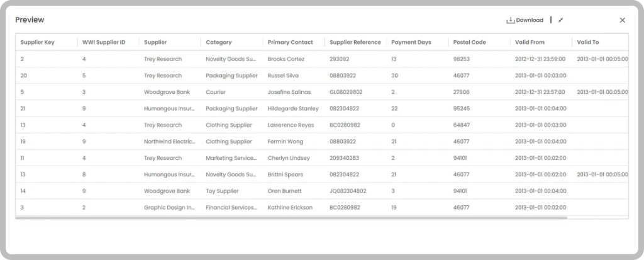644x260 pixels.
Task: Click the Brittni Spears cell
Action: coord(285,174)
